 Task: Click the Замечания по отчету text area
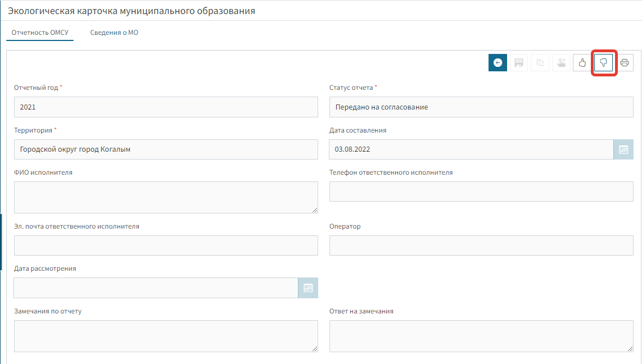click(166, 336)
